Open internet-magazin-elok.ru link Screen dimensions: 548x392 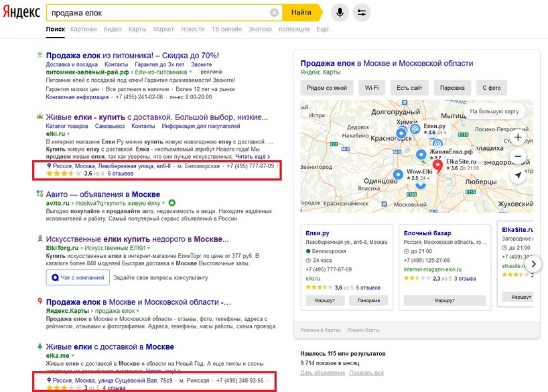click(x=433, y=269)
